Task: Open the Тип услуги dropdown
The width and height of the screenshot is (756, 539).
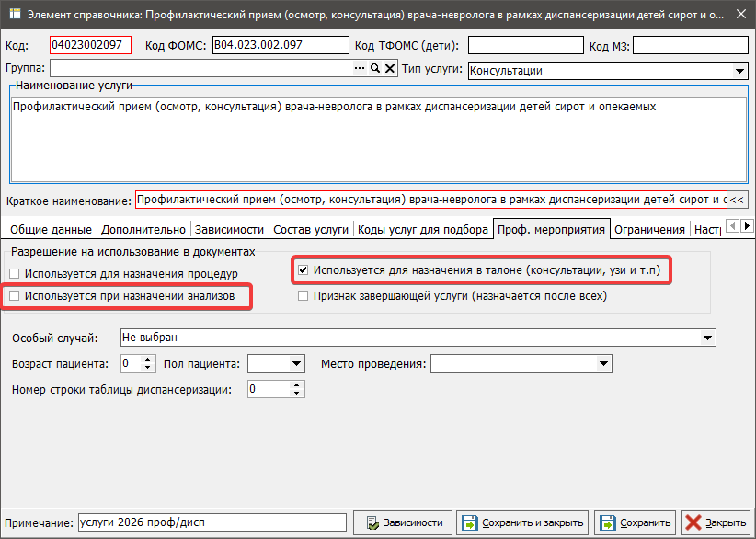Action: [739, 71]
